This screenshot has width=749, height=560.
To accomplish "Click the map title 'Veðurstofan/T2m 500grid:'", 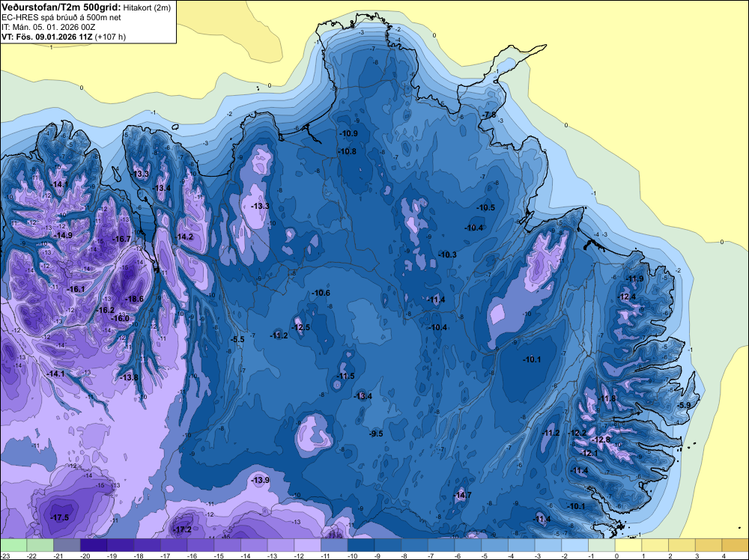I will coord(61,7).
